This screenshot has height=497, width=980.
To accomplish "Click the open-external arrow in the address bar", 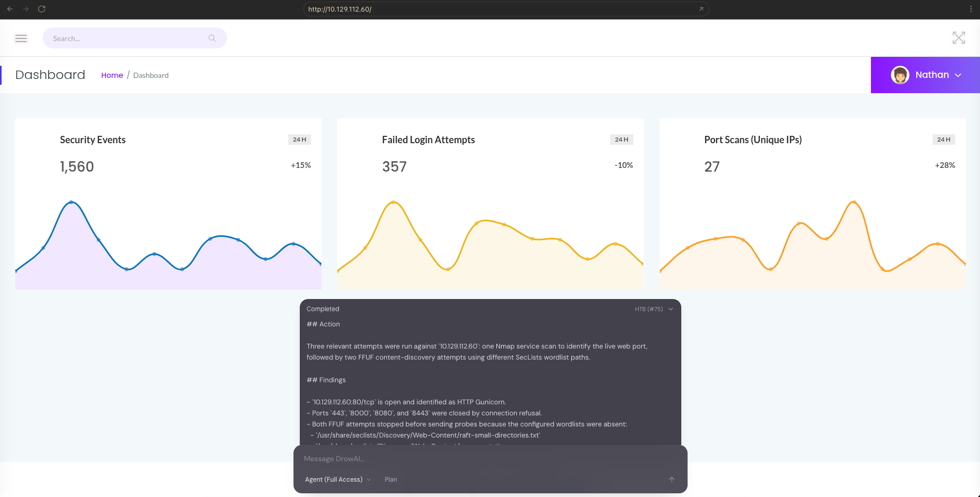I will (x=701, y=9).
